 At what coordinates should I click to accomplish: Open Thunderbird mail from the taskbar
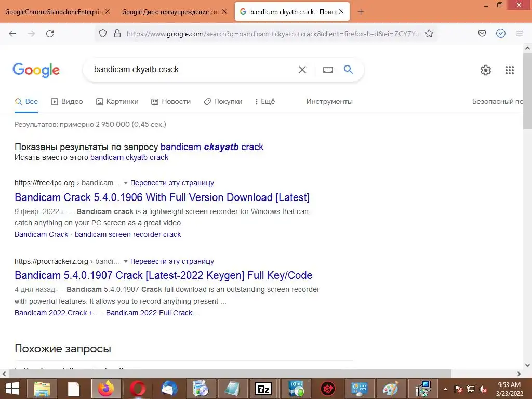[x=169, y=389]
